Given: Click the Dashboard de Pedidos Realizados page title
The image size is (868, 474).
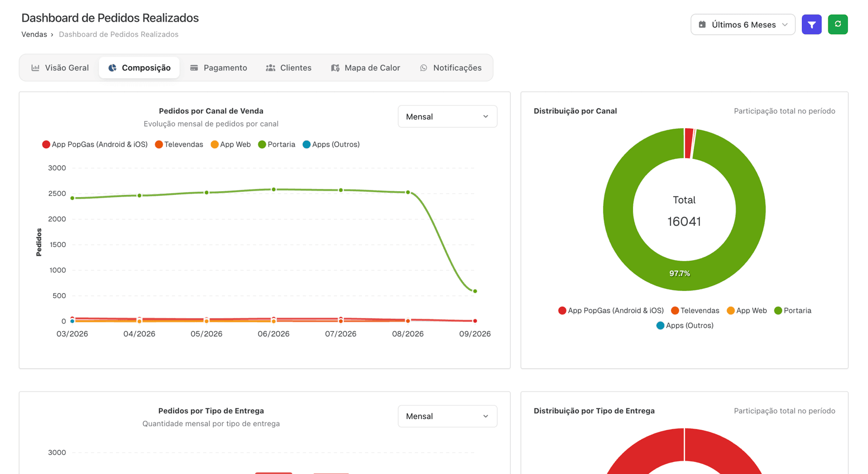Looking at the screenshot, I should [110, 18].
